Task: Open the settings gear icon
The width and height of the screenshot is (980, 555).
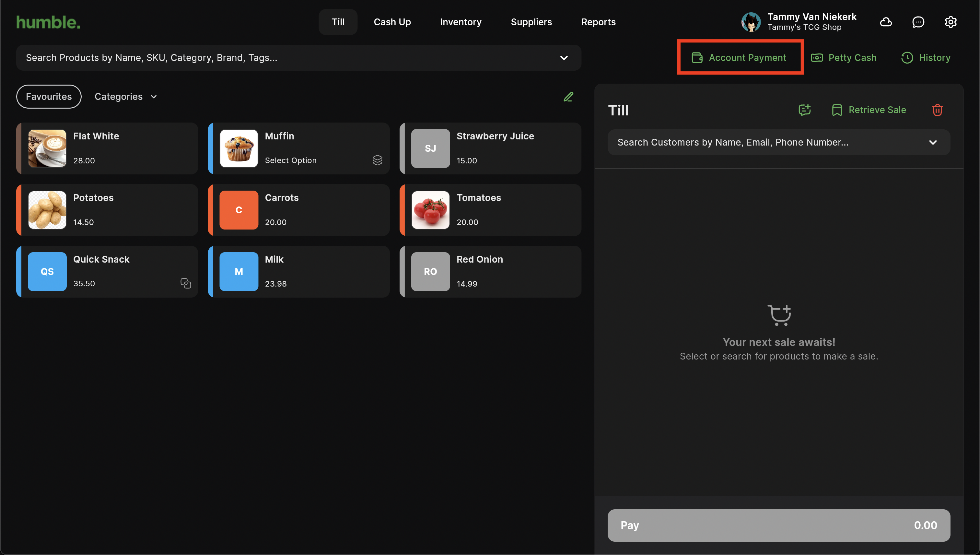Action: [950, 22]
